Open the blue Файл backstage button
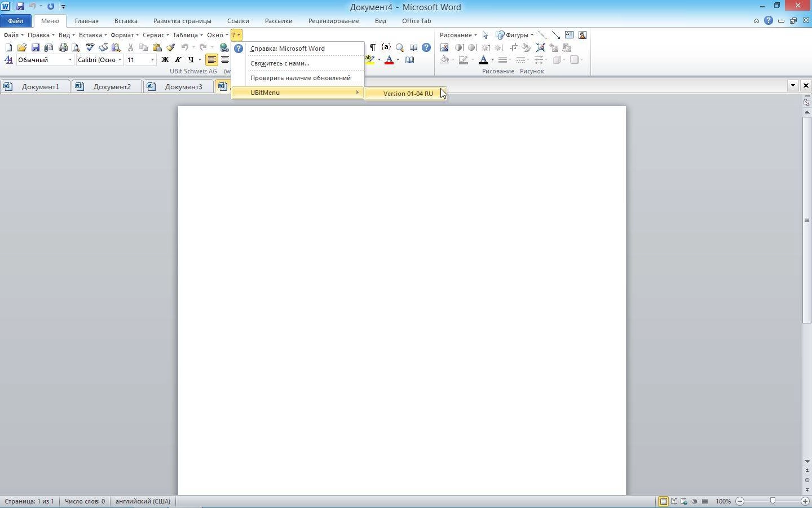Viewport: 812px width, 508px height. (x=16, y=21)
